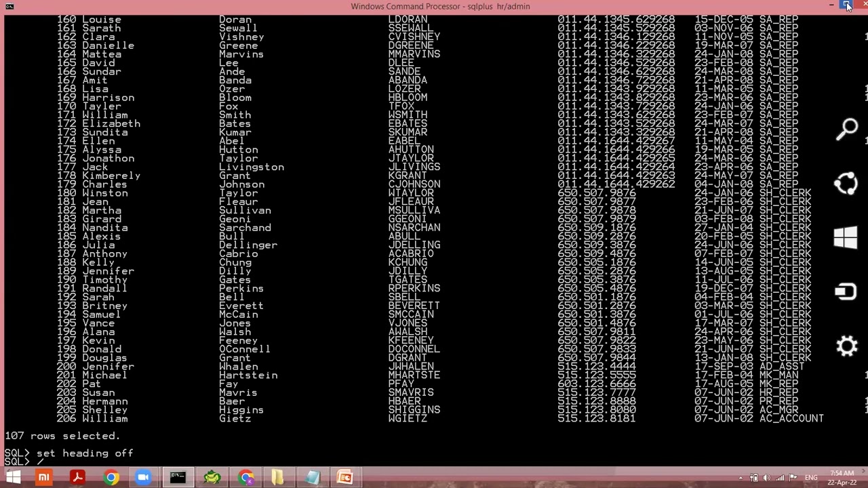868x488 pixels.
Task: Open the Share charm icon
Action: [x=847, y=183]
